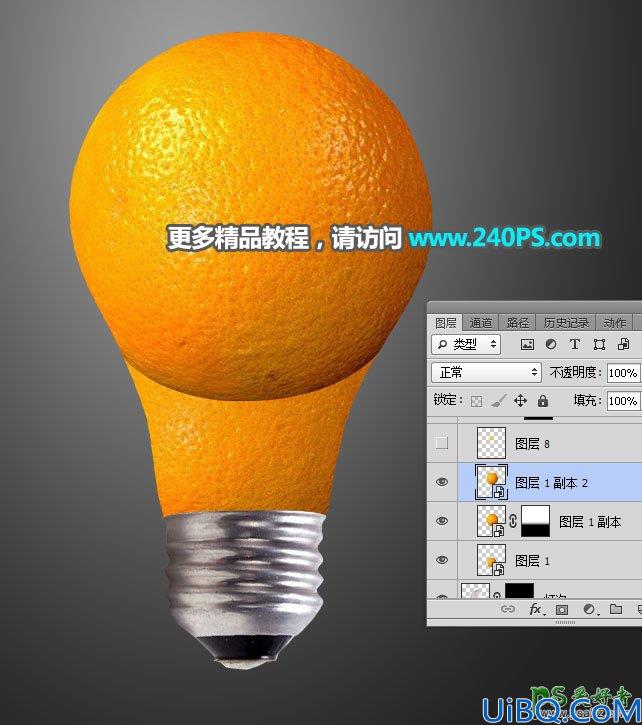Hide the 图层 1 副本 layer
The height and width of the screenshot is (725, 642).
coord(442,521)
